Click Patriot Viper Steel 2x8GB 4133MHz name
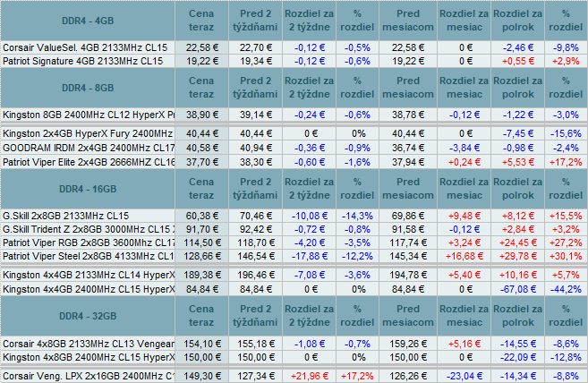This screenshot has height=383, width=588. (89, 257)
